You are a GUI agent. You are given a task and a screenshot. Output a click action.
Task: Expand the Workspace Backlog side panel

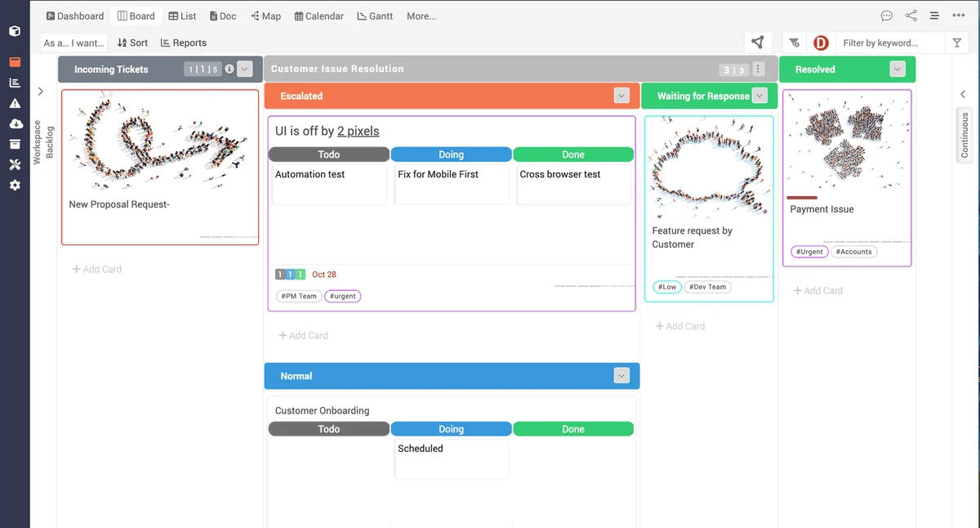(40, 92)
